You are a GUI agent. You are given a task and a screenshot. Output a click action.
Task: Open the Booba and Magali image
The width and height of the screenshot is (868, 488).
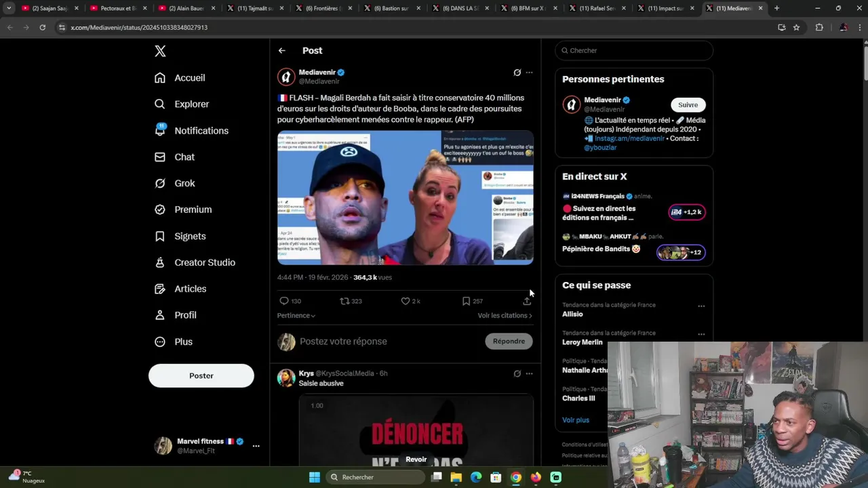[x=406, y=197]
